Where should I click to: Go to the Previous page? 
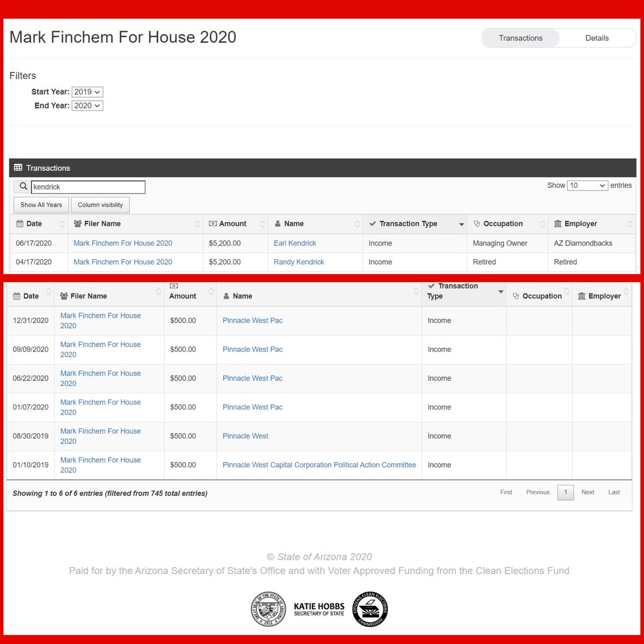pos(538,492)
